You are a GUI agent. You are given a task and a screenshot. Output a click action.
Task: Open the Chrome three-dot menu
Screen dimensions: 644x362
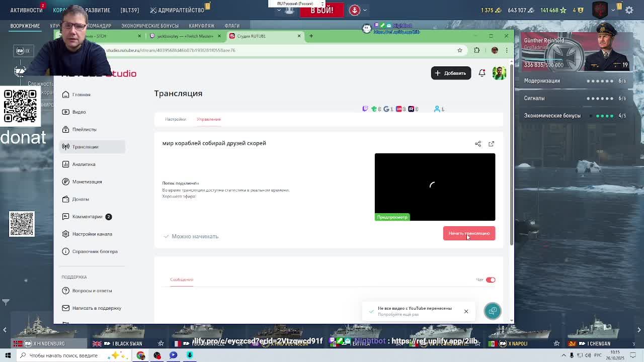(507, 50)
